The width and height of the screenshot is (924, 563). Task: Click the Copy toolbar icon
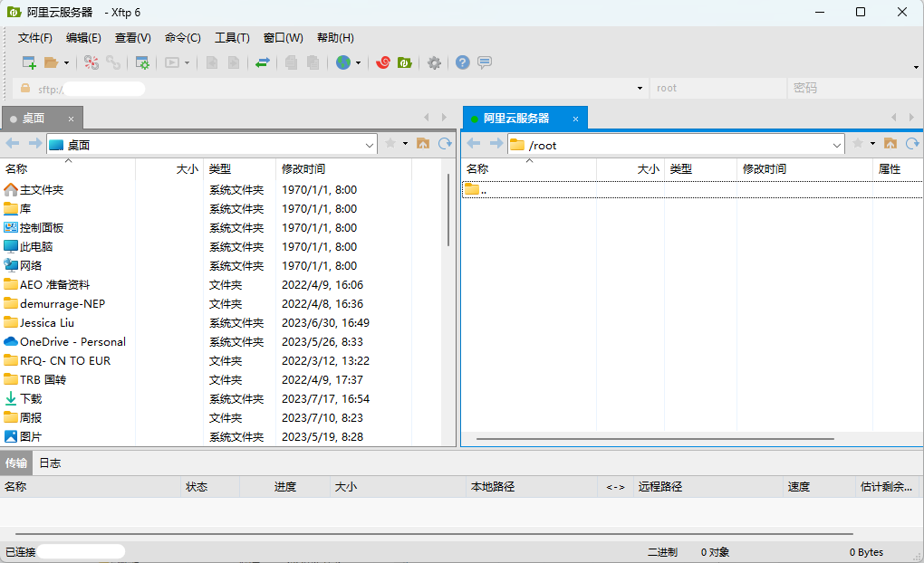pos(291,62)
